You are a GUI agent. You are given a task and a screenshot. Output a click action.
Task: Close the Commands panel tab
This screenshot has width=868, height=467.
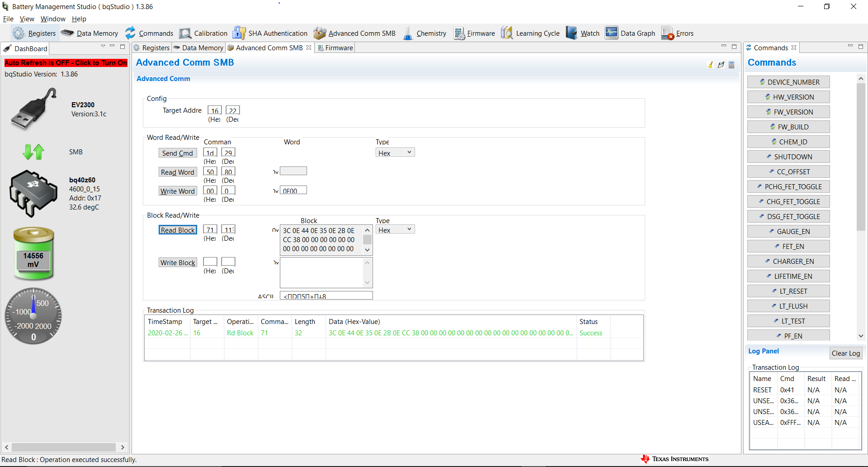tap(794, 48)
